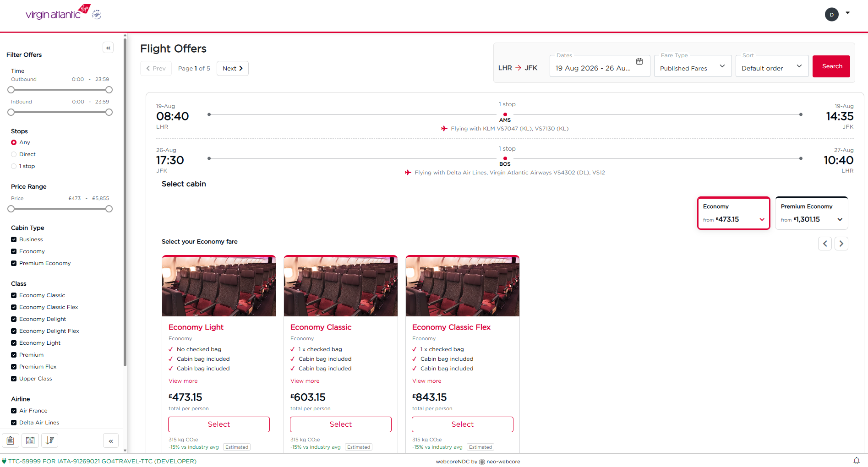Click the Estimated tag under Economy Light
This screenshot has width=868, height=467.
[237, 447]
